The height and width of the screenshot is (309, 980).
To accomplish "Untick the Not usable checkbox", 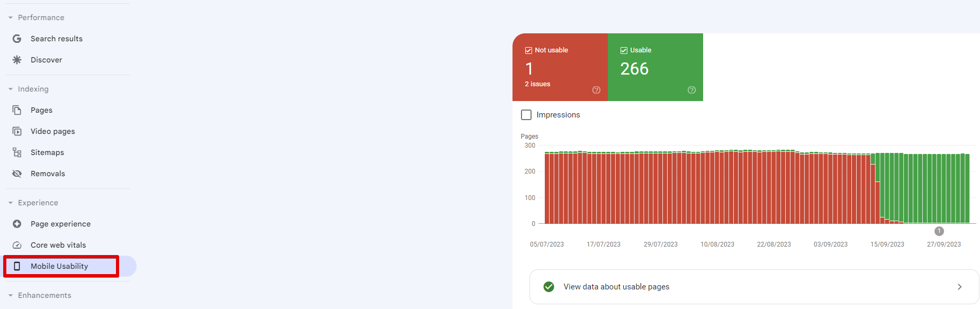I will [528, 50].
